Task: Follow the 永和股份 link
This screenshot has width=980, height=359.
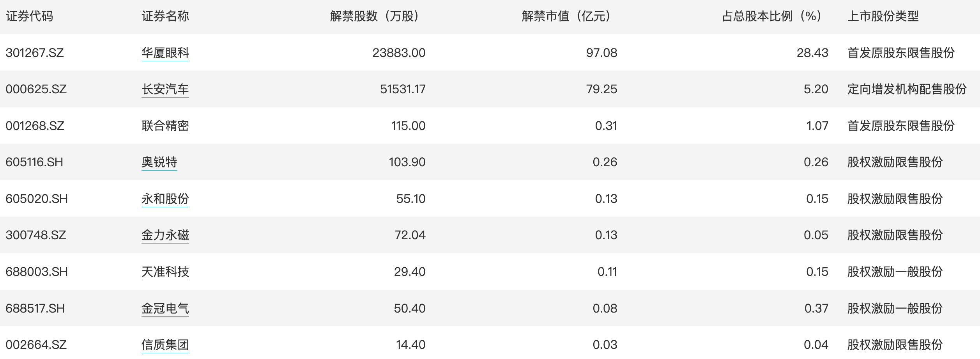Action: (x=165, y=199)
